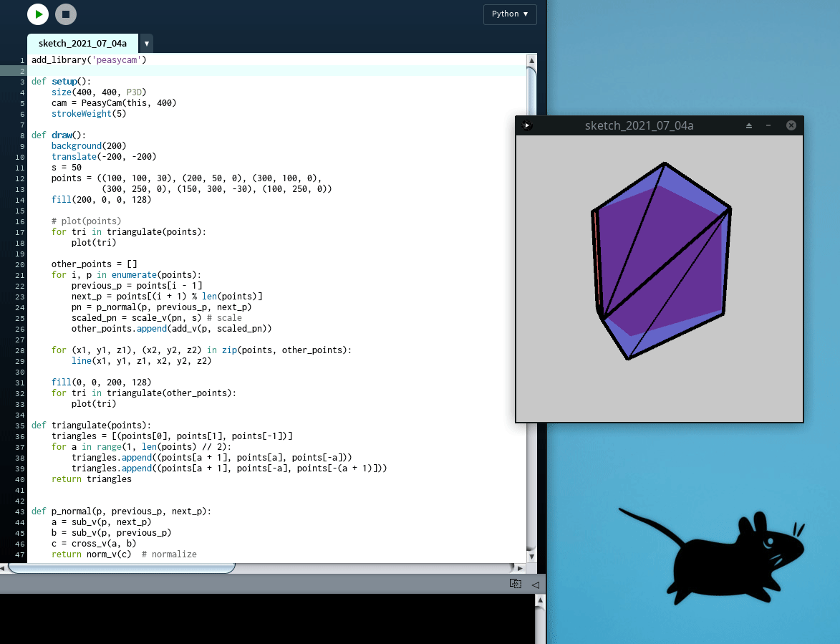
Task: Open the Python mode dropdown
Action: [x=510, y=14]
